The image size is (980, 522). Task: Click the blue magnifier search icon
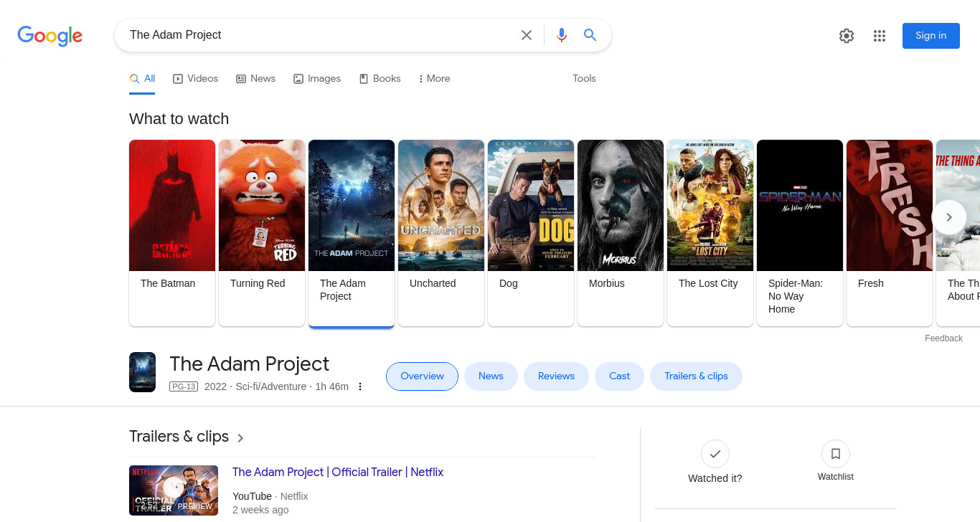pos(590,35)
